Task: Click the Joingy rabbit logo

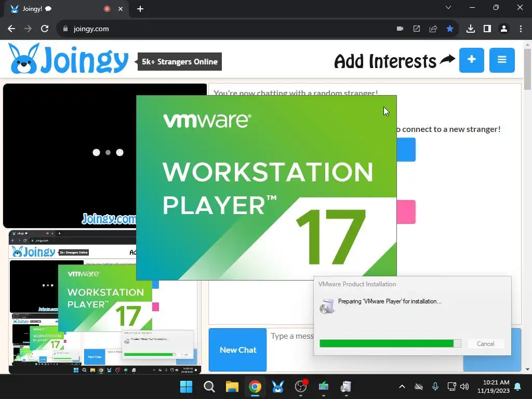Action: coord(68,59)
